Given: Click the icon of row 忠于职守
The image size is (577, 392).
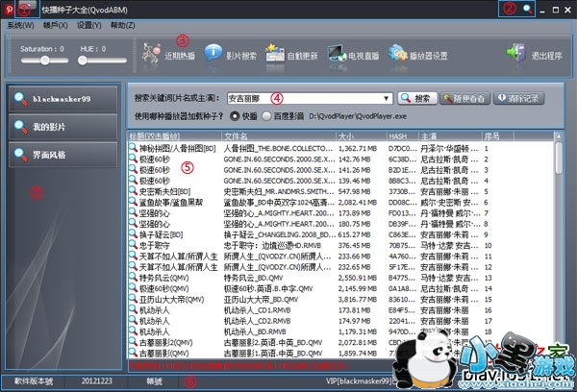Looking at the screenshot, I should pyautogui.click(x=133, y=245).
